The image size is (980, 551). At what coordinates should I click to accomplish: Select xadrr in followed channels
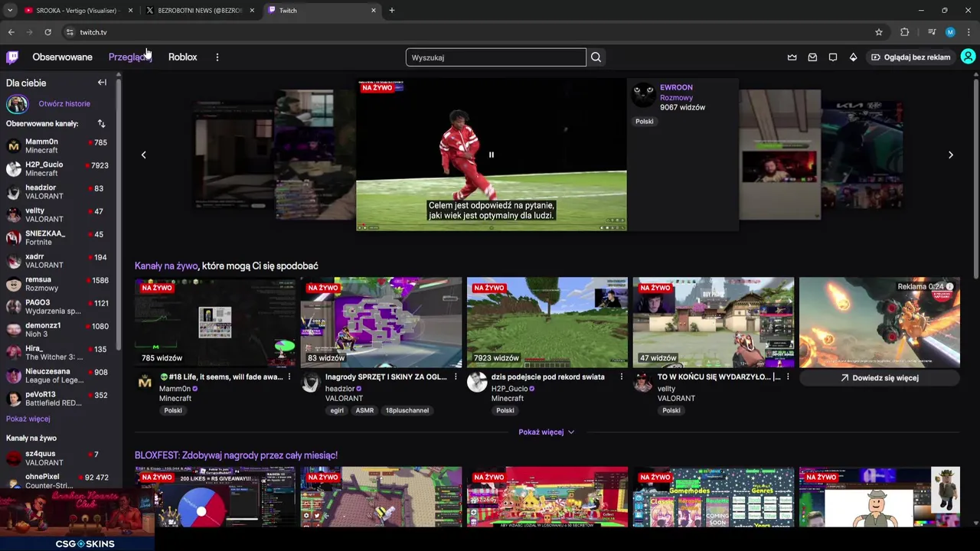[58, 260]
